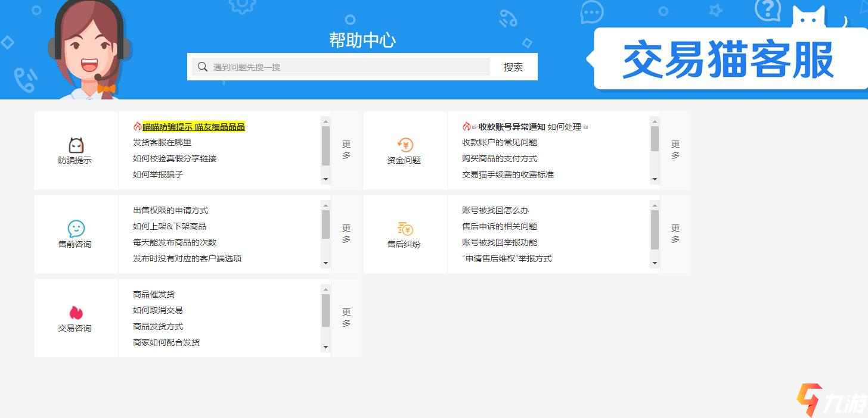Click scroll-up arrow in 资金问题 list

(x=655, y=121)
